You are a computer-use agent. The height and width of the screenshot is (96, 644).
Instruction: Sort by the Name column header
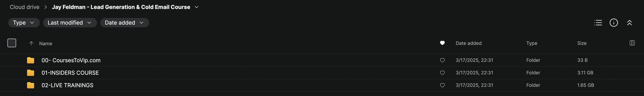click(45, 44)
